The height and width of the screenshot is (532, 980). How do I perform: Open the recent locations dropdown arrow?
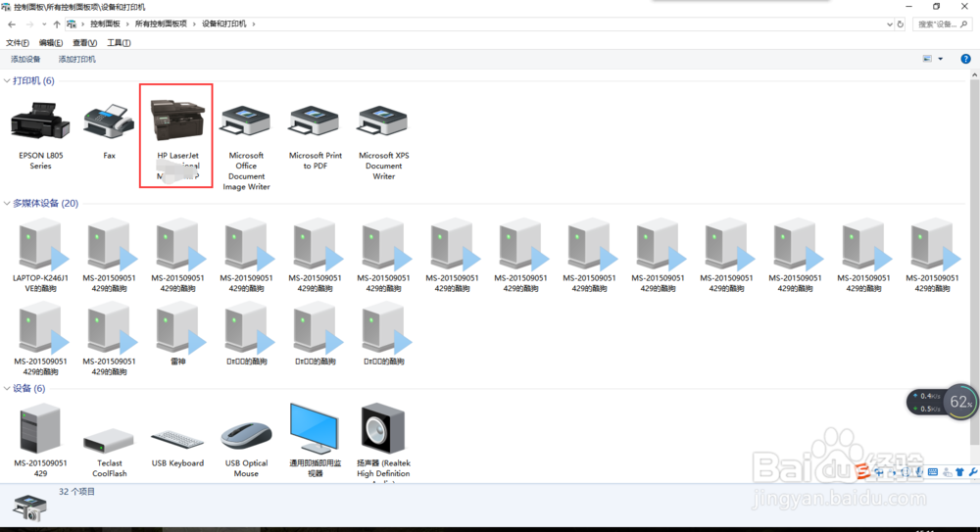[44, 24]
